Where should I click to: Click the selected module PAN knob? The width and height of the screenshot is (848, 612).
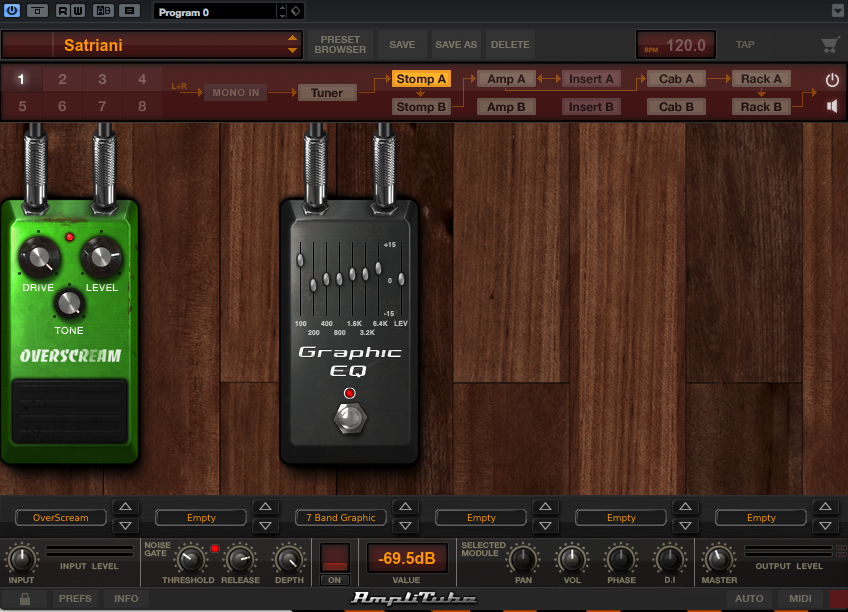(523, 559)
